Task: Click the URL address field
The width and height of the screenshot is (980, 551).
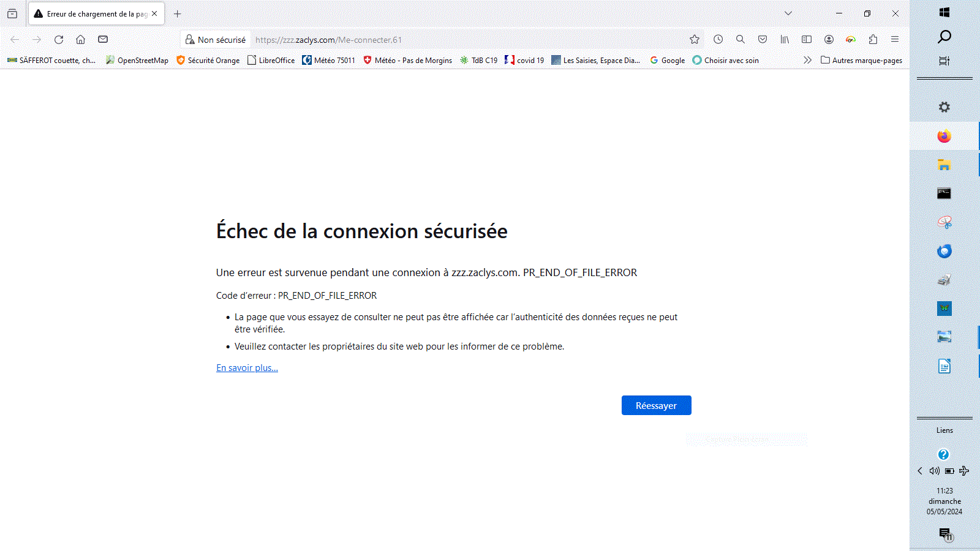Action: click(466, 40)
